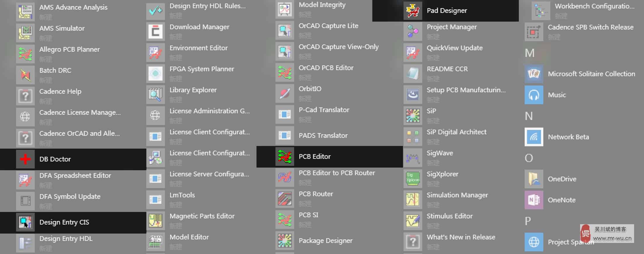Select the letter N group header
Screen dimensions: 644x254
point(529,116)
